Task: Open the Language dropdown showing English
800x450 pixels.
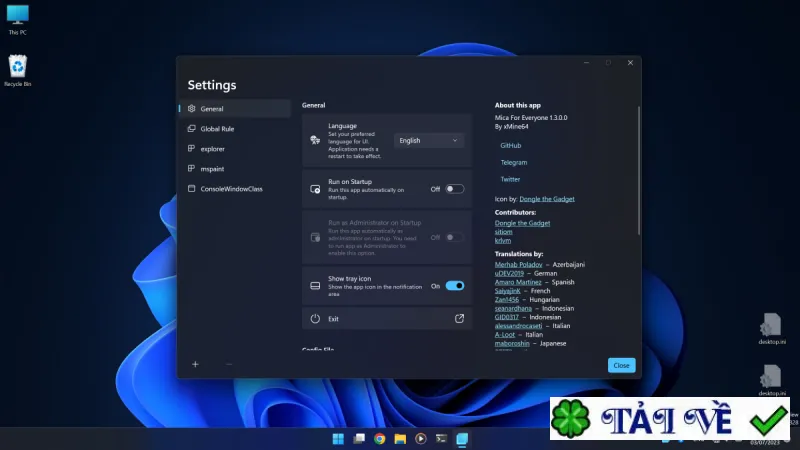Action: pos(429,140)
